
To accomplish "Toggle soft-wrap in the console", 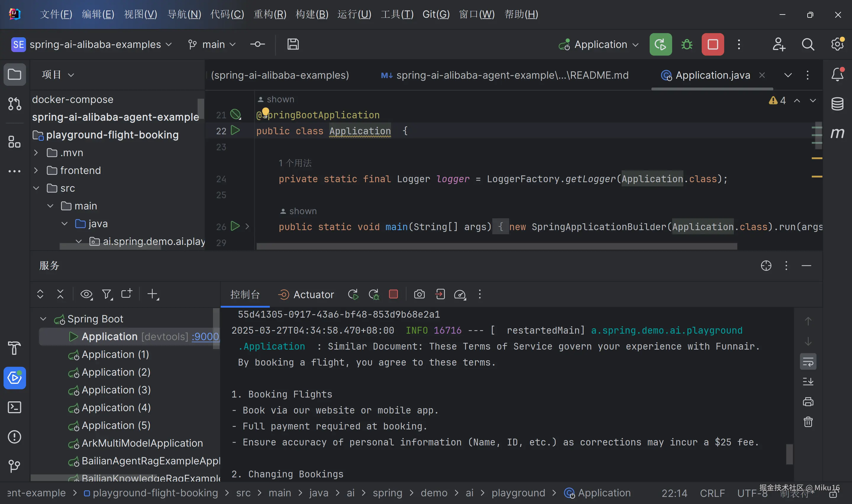I will click(x=808, y=362).
